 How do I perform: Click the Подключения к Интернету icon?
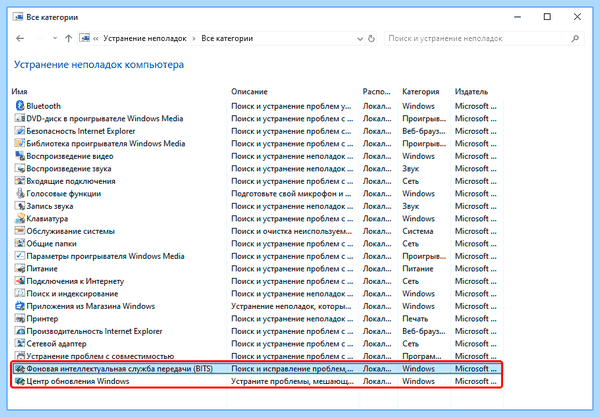click(x=20, y=281)
